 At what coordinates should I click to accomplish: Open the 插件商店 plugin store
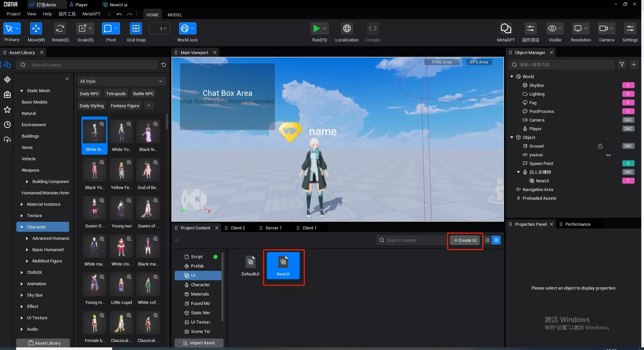click(530, 29)
